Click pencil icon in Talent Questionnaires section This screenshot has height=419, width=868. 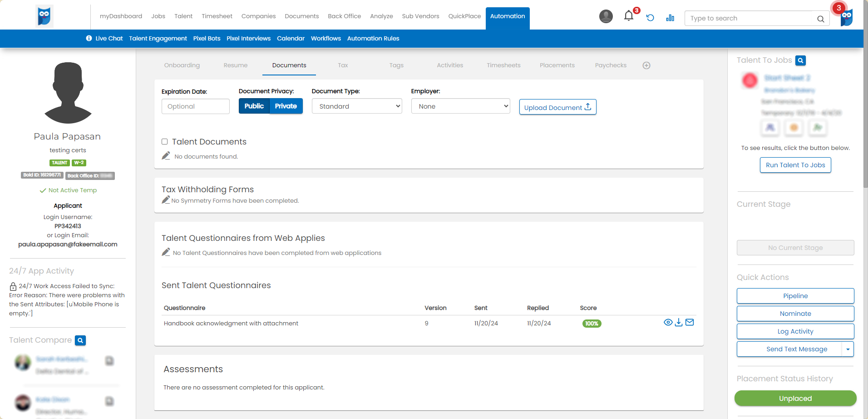pos(166,252)
